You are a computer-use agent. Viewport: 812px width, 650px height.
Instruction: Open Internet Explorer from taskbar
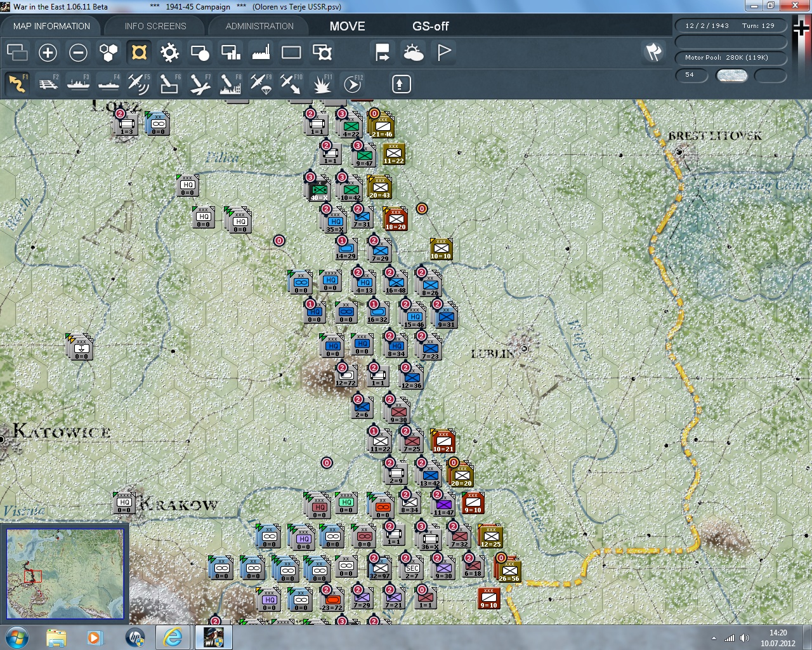tap(172, 637)
